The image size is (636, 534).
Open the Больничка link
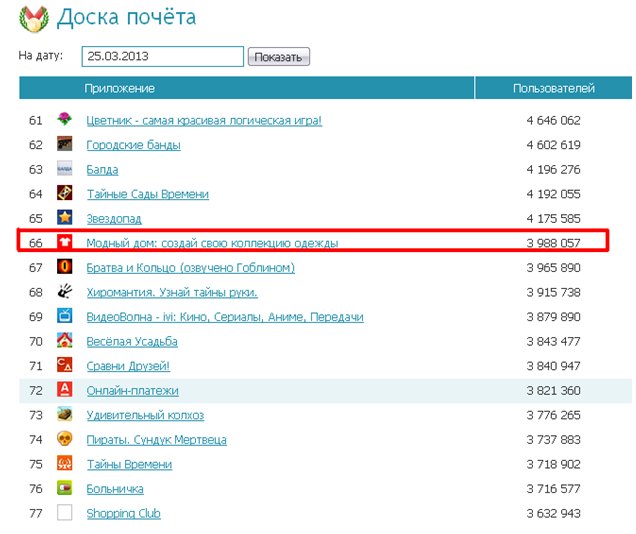[115, 489]
